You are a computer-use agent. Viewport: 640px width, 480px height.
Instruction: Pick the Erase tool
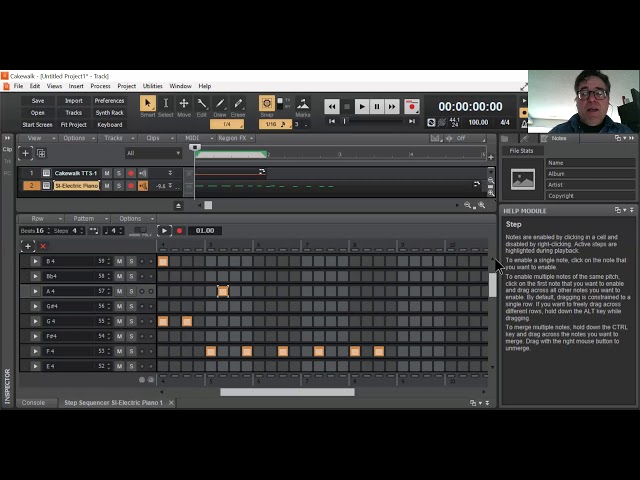[238, 103]
